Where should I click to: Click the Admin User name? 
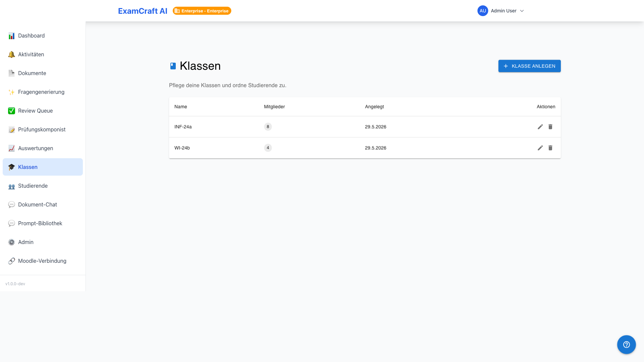point(503,11)
